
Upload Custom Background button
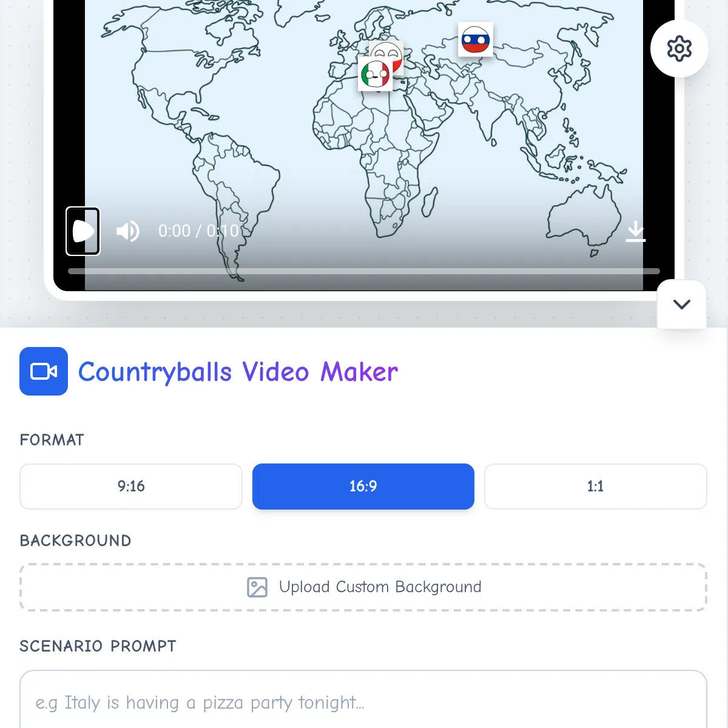coord(363,587)
